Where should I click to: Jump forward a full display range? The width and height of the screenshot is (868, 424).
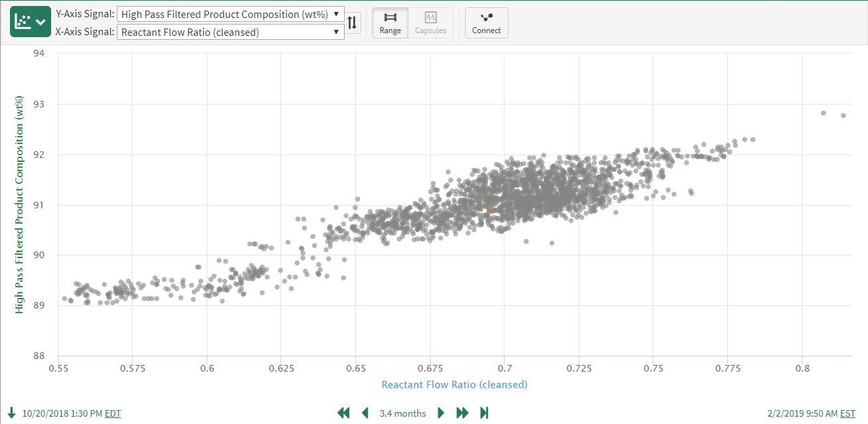[462, 413]
